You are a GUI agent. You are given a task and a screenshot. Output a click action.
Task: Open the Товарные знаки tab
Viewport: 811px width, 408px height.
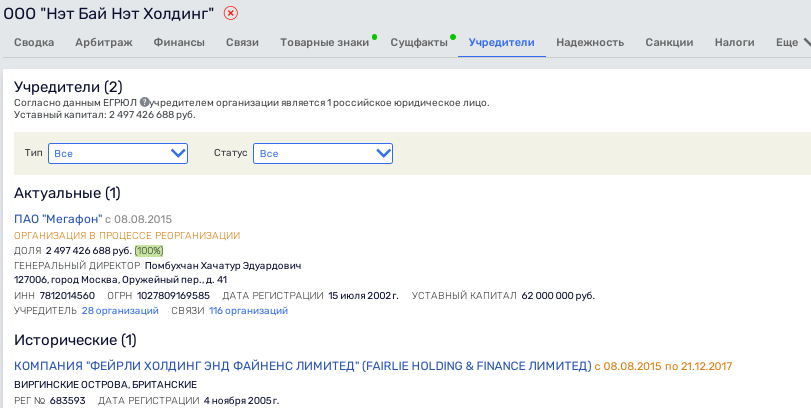pos(323,43)
